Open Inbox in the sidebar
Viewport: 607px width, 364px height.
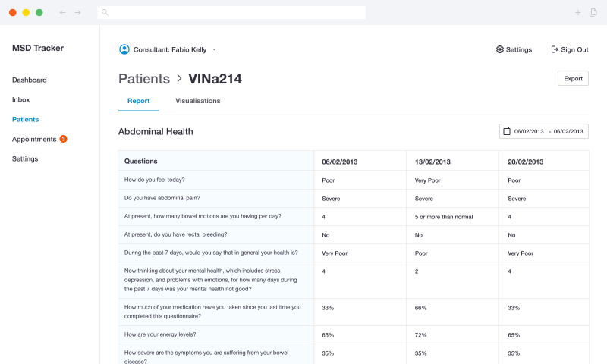[21, 99]
